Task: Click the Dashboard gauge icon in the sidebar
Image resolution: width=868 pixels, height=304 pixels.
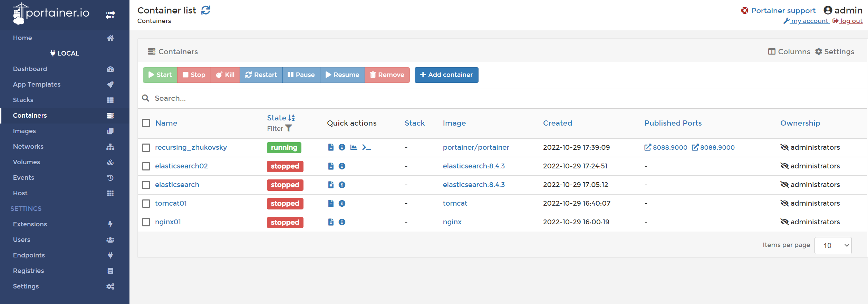Action: [x=110, y=69]
